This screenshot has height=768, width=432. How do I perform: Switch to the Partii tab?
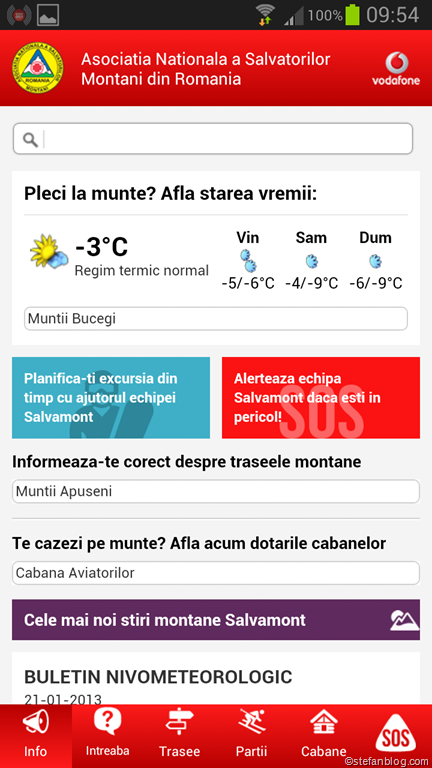click(x=251, y=736)
